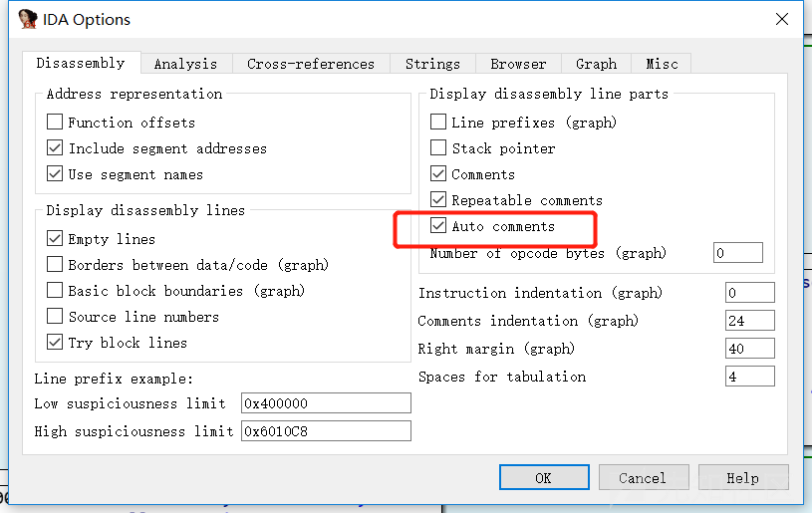Select the Strings tab

tap(432, 64)
